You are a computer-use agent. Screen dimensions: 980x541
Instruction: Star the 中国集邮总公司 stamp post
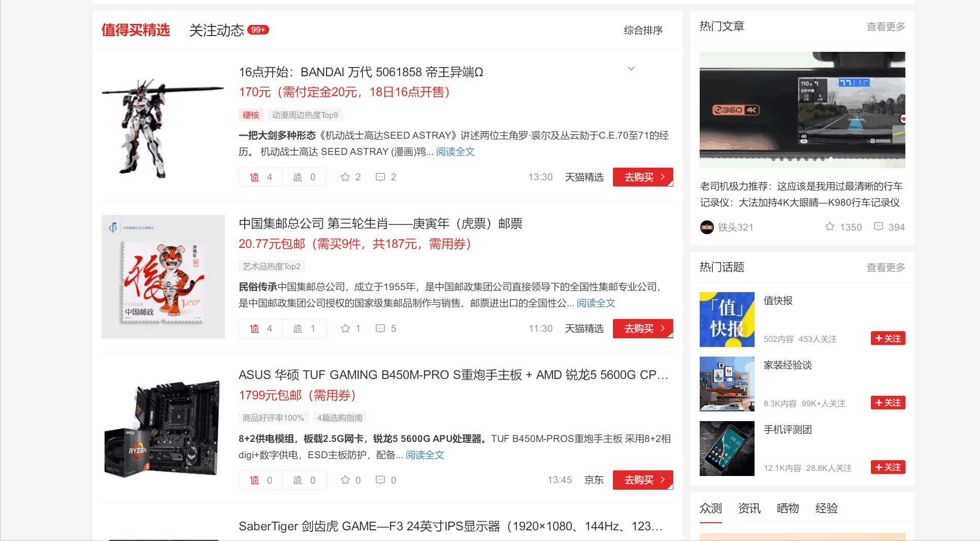click(345, 328)
